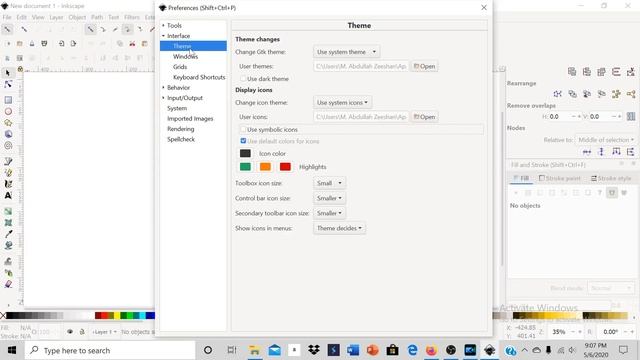Viewport: 640px width, 360px height.
Task: Click the orange Highlights color swatch
Action: click(265, 167)
